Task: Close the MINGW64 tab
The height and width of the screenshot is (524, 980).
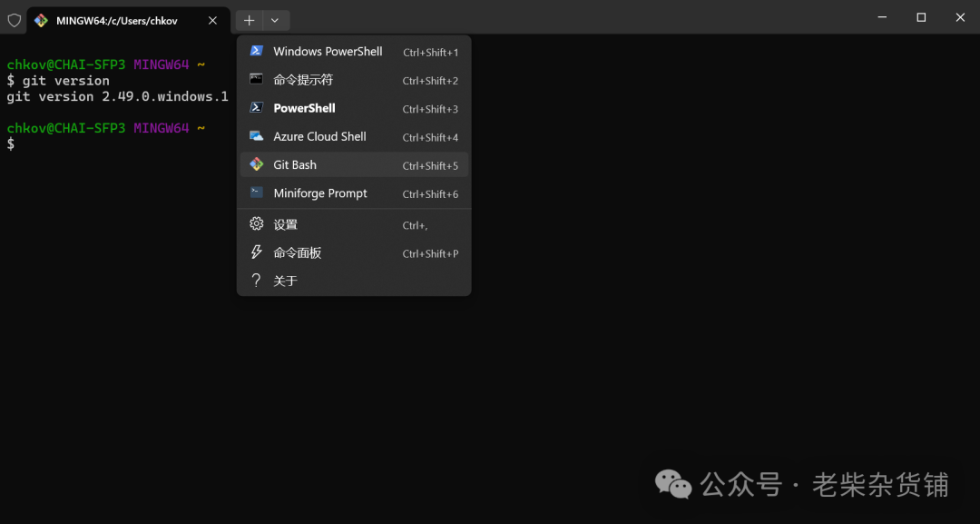Action: 212,21
